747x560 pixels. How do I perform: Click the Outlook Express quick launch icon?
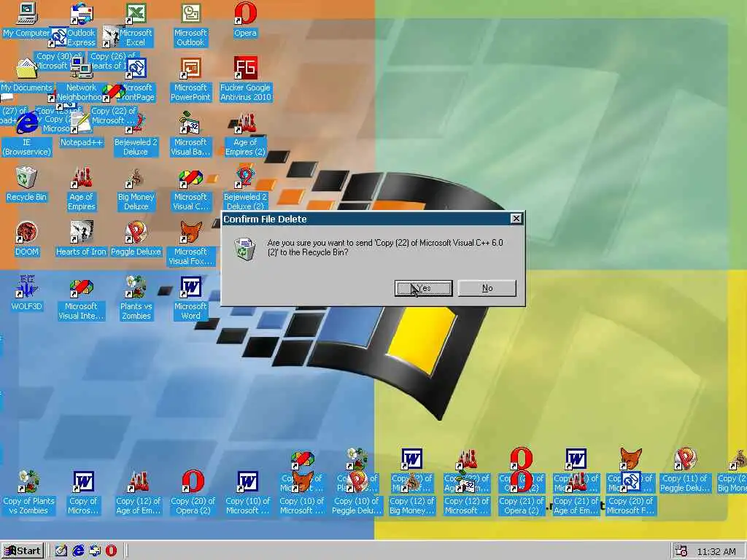tap(95, 551)
